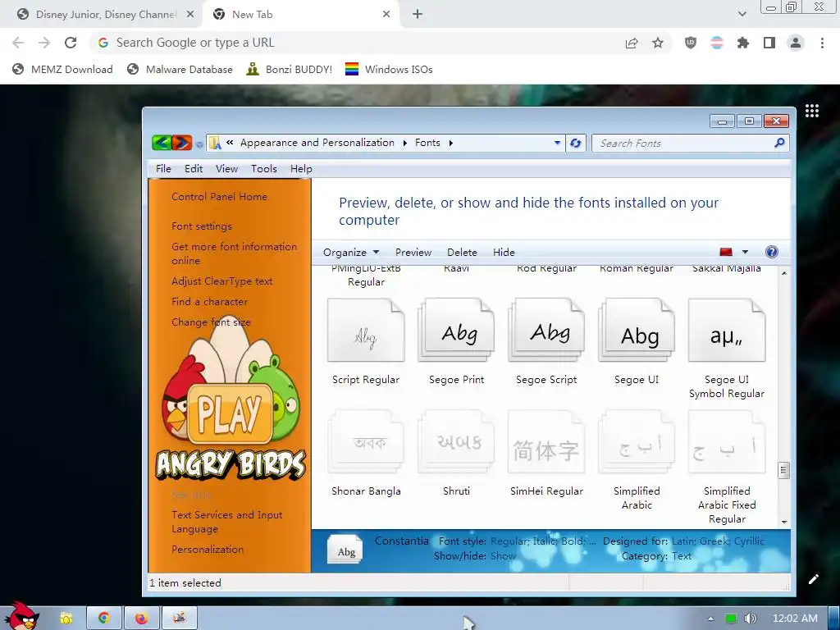The width and height of the screenshot is (840, 630).
Task: Select the Simplified Arabic font icon
Action: point(637,442)
